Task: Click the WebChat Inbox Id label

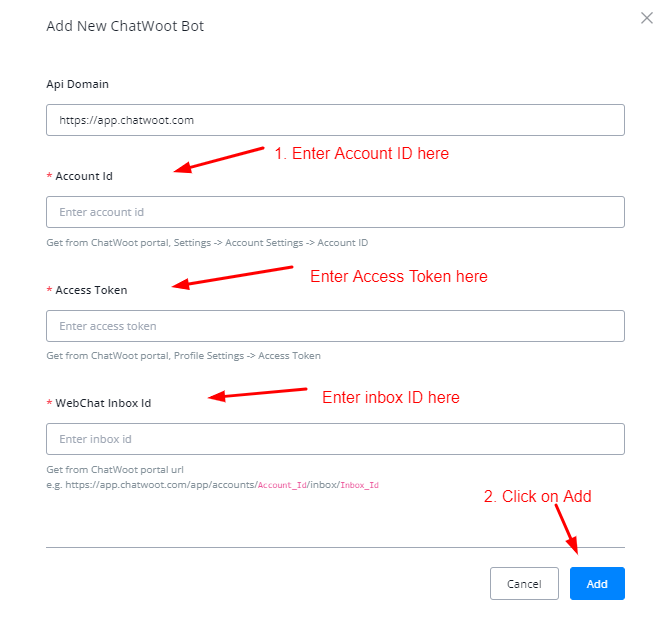Action: (103, 403)
